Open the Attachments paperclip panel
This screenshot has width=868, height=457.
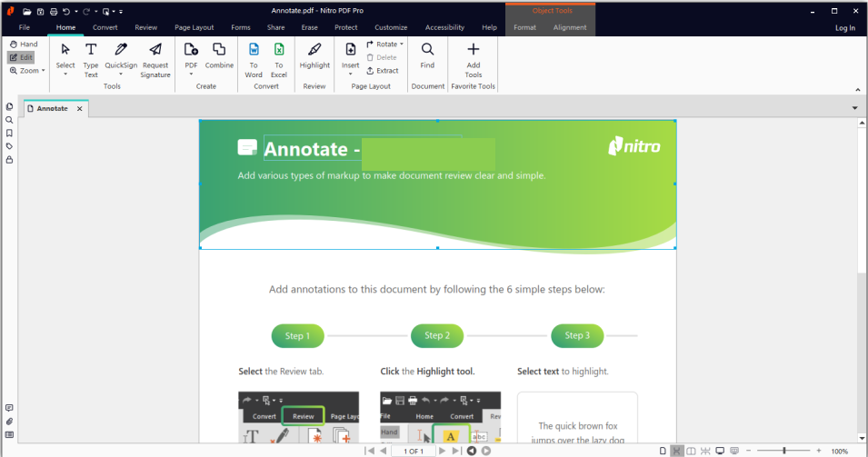coord(9,421)
